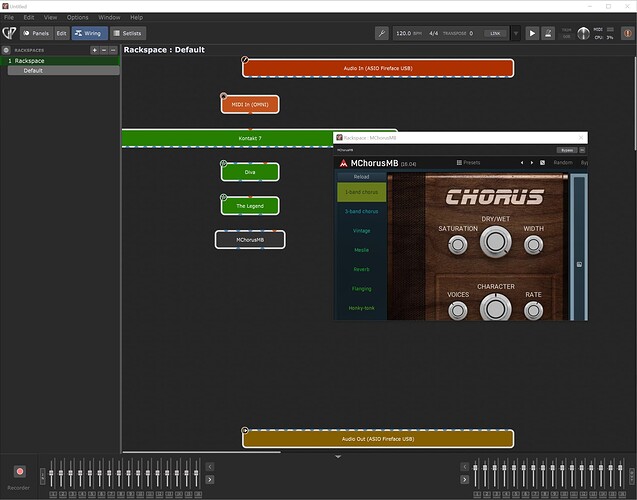Open the MChorusMB Presets list
The height and width of the screenshot is (500, 637).
[x=468, y=162]
